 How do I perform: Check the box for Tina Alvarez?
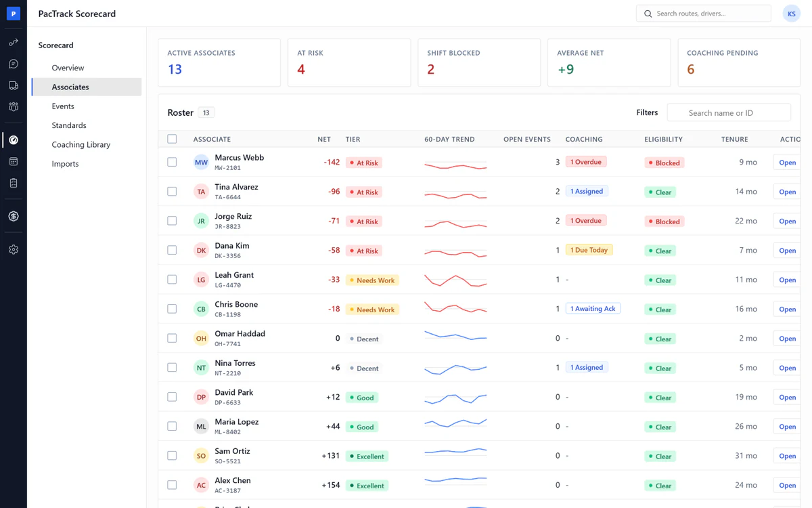172,192
